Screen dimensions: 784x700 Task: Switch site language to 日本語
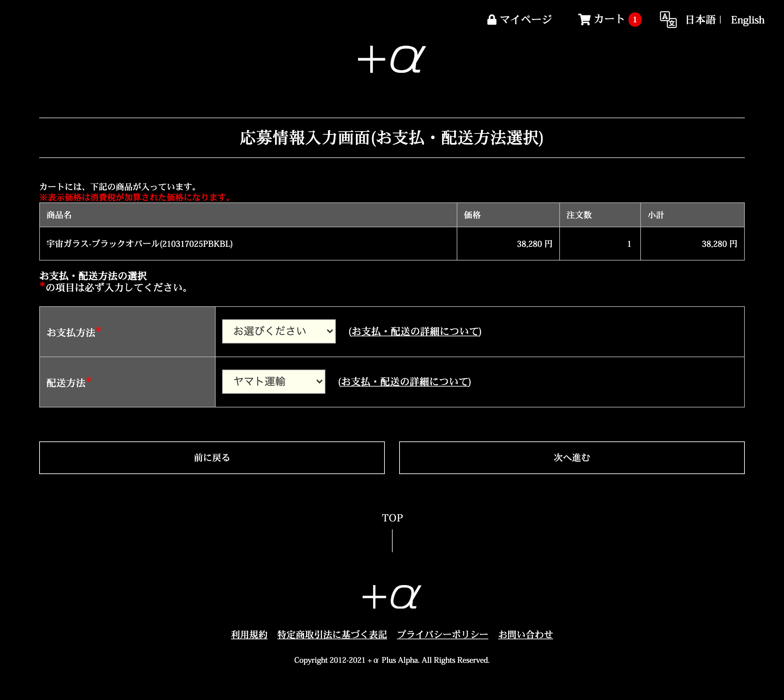click(x=701, y=20)
